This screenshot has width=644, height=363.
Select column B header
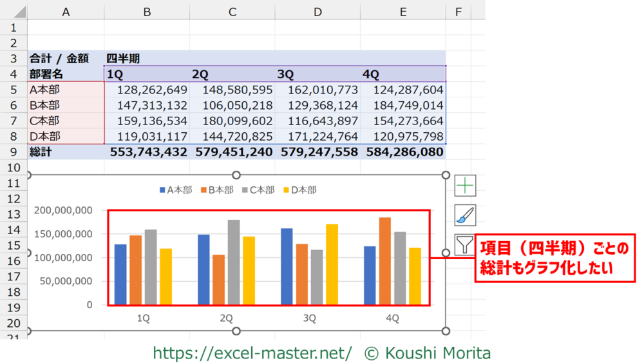pyautogui.click(x=147, y=11)
